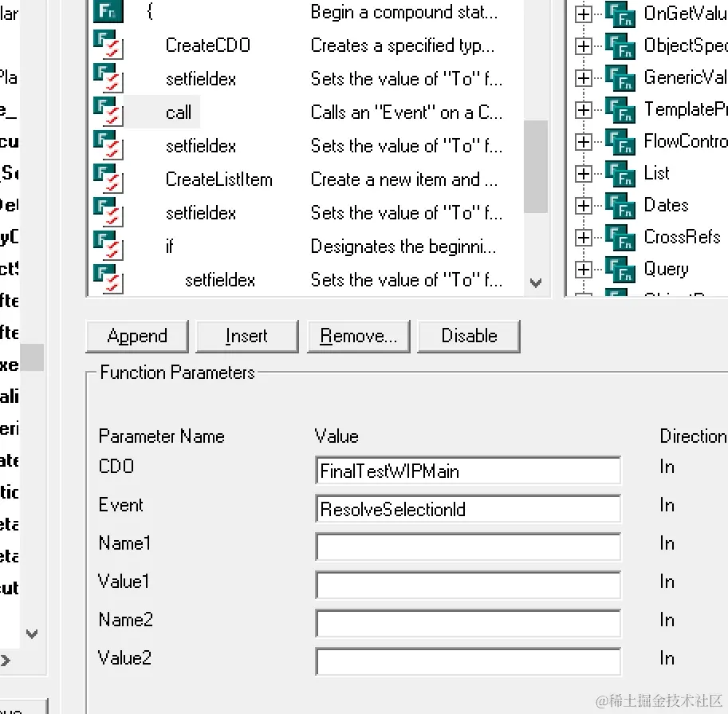728x714 pixels.
Task: Expand the OnGetValue tree node
Action: point(583,14)
